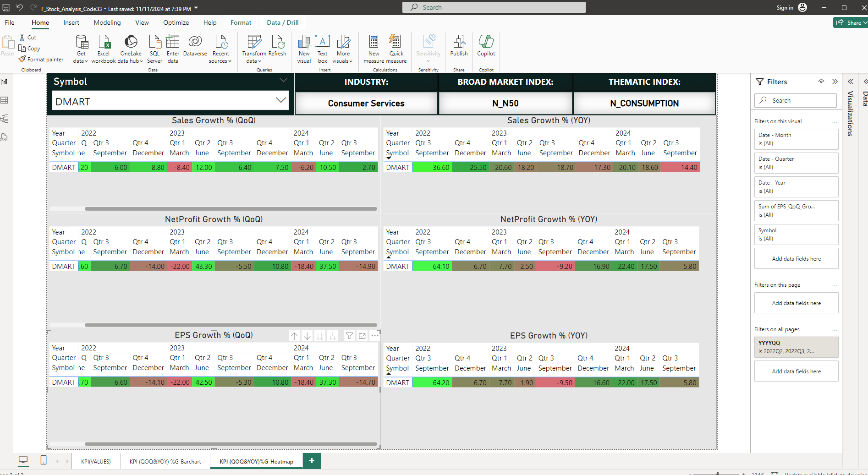
Task: Click the Save icon in title bar
Action: [6, 7]
